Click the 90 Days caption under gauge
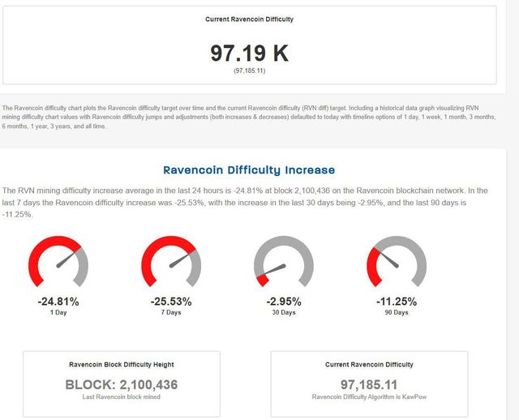The width and height of the screenshot is (519, 420). click(397, 313)
